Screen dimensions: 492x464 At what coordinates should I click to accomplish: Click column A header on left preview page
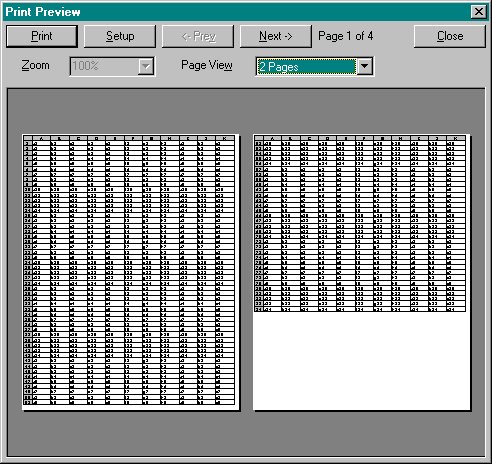pos(42,138)
